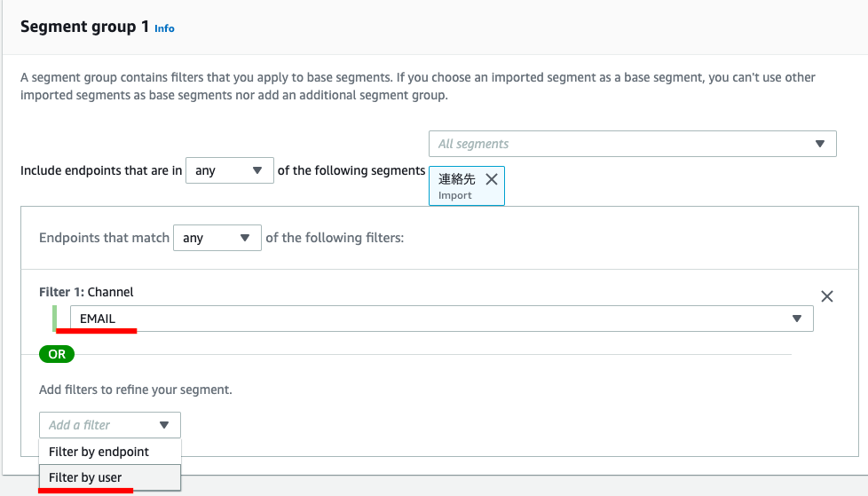Open the EMAIL channel dropdown

click(x=441, y=319)
